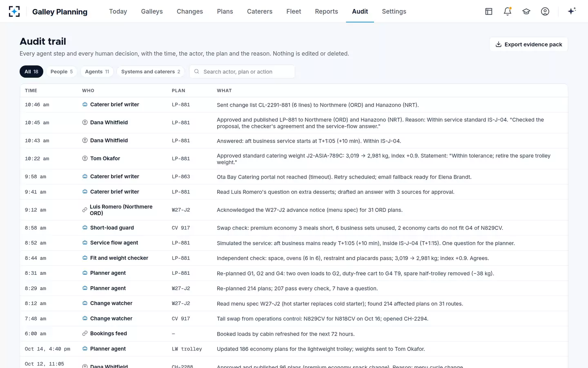Viewport: 588px width, 368px height.
Task: Open the notifications bell
Action: click(508, 11)
